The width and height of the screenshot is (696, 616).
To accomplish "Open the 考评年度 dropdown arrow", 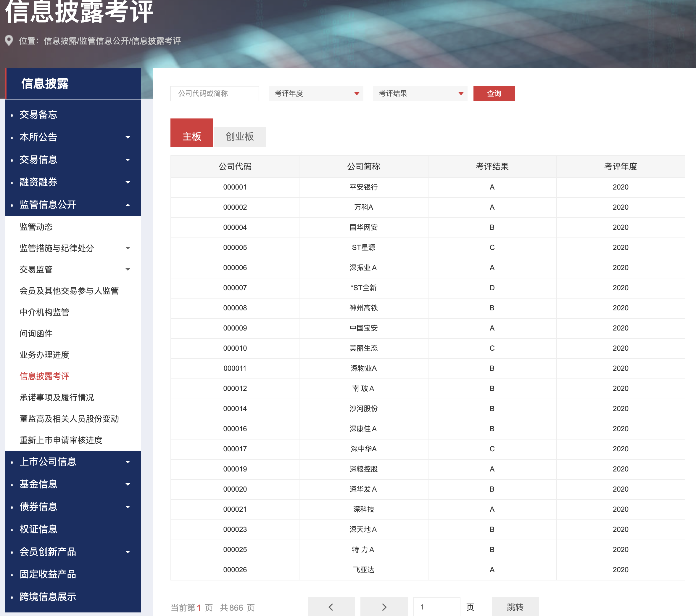I will pos(357,93).
